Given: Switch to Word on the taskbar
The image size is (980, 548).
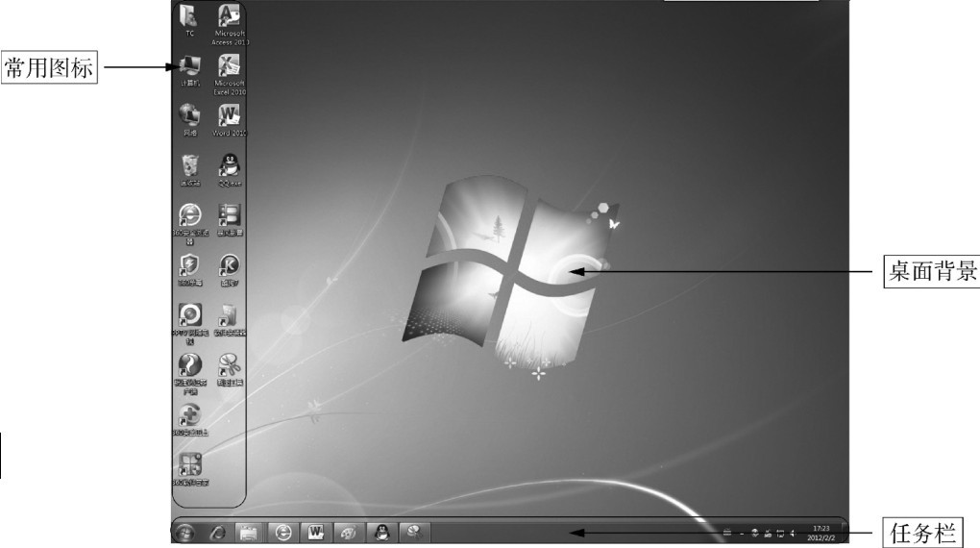Looking at the screenshot, I should click(316, 533).
